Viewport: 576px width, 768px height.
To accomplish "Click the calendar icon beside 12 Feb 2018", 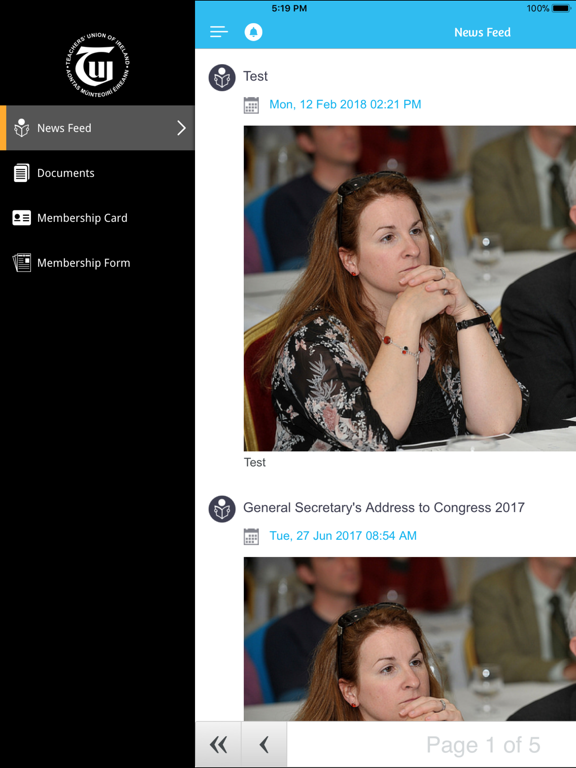I will click(251, 105).
